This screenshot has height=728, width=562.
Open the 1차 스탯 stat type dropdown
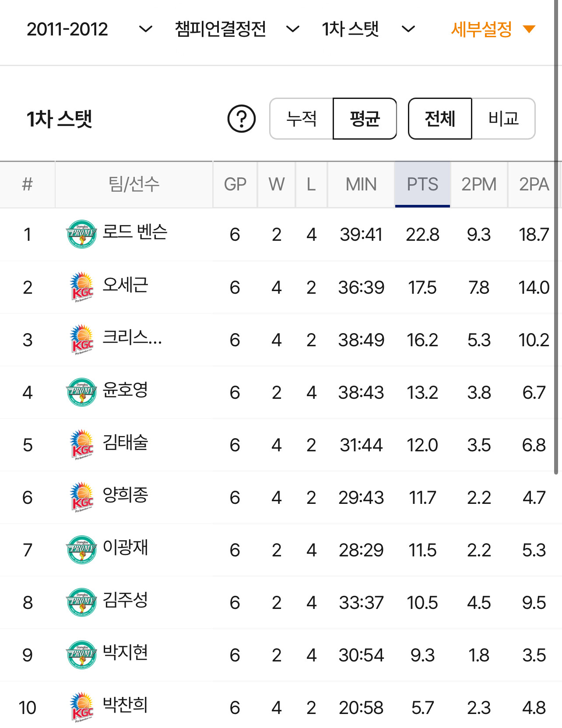coord(368,29)
